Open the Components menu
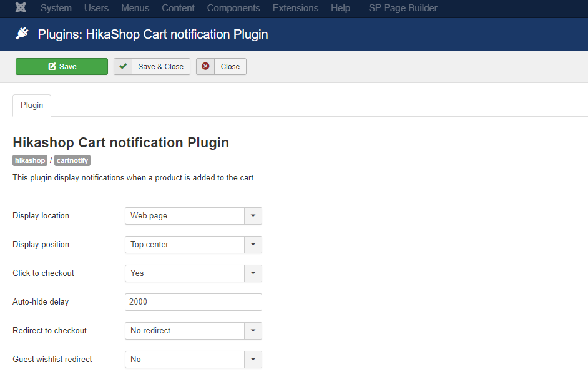Viewport: 588px width, 387px height. point(233,8)
